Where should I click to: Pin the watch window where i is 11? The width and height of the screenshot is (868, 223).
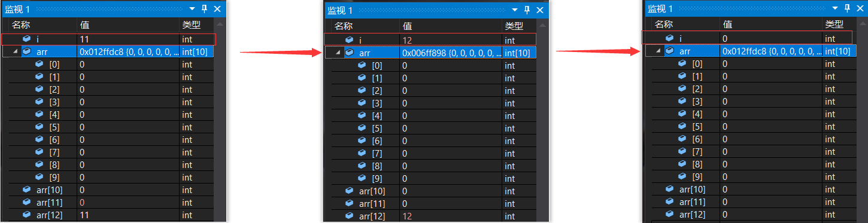pyautogui.click(x=204, y=9)
